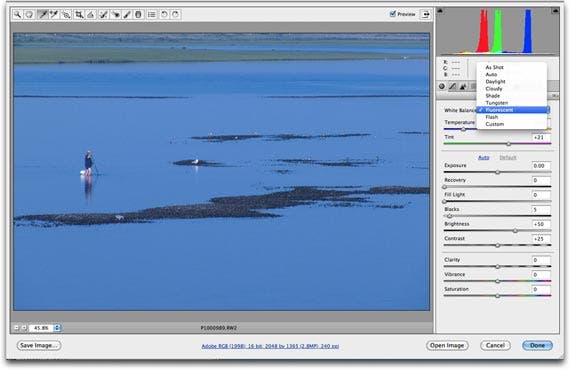This screenshot has height=370, width=570.
Task: Open the zoom level dropdown
Action: tap(57, 328)
